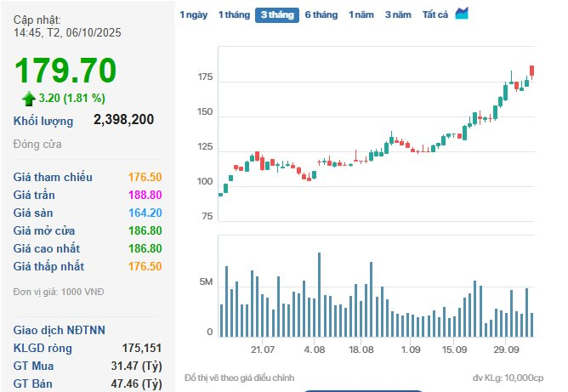Select the highlighted 3 tháng tab

277,14
